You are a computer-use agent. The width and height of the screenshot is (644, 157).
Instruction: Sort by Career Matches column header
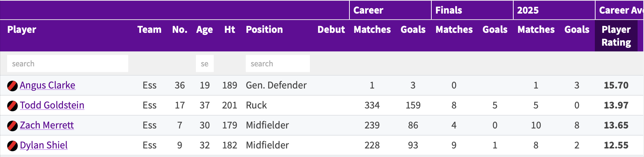coord(372,30)
